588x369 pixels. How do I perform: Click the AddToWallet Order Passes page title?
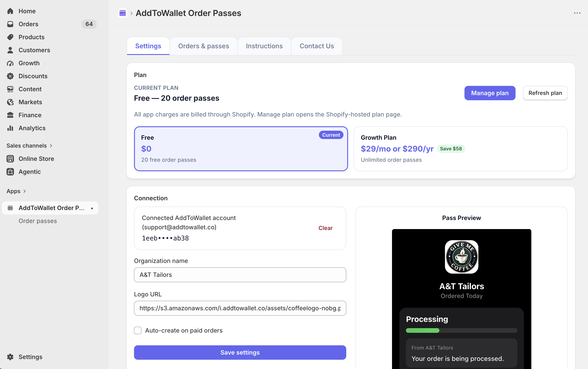pos(188,13)
